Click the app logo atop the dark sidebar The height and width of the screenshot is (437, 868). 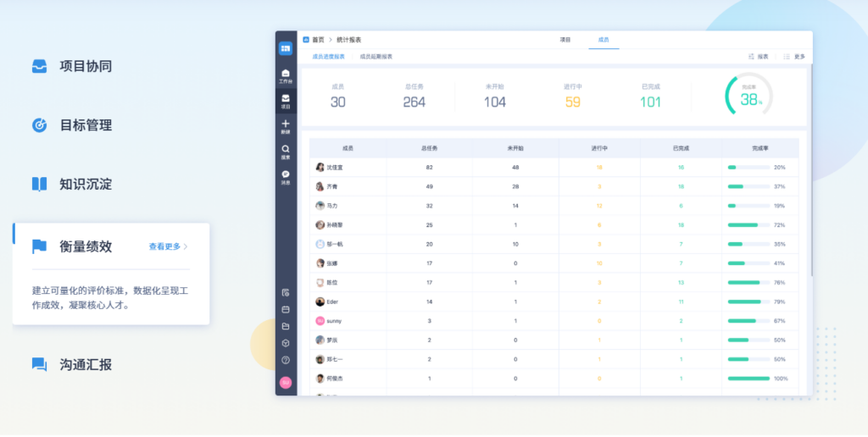pyautogui.click(x=286, y=48)
